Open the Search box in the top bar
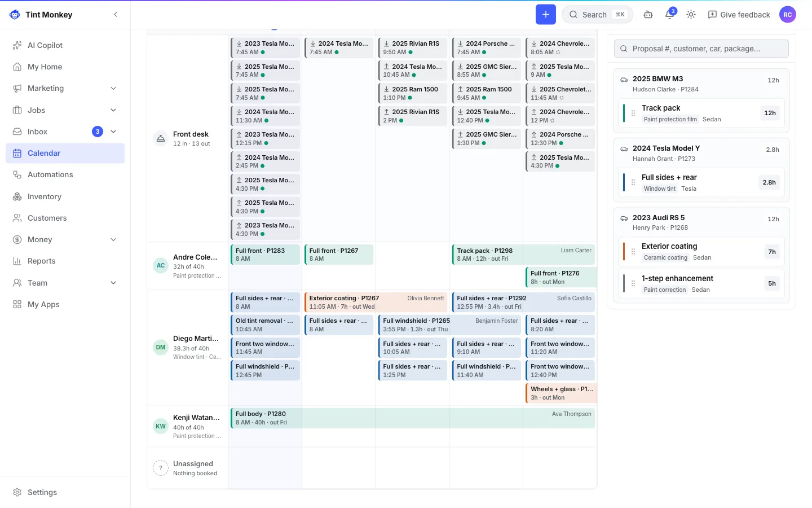The height and width of the screenshot is (508, 812). [x=597, y=15]
